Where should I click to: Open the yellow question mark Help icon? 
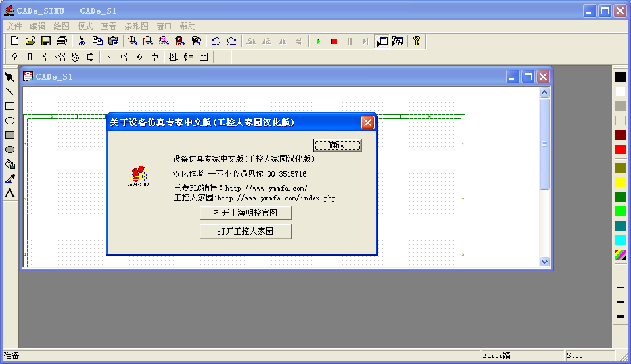click(416, 41)
